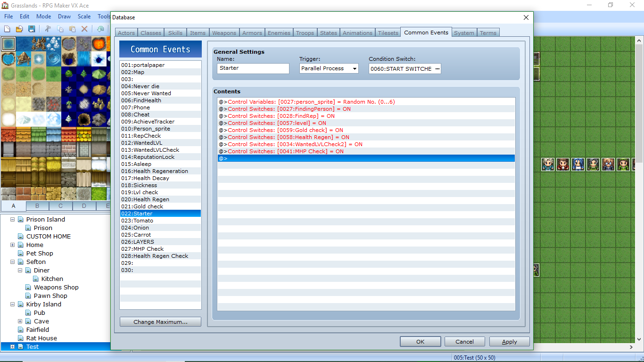Image resolution: width=644 pixels, height=362 pixels.
Task: Click the New Project toolbar icon
Action: pos(8,29)
